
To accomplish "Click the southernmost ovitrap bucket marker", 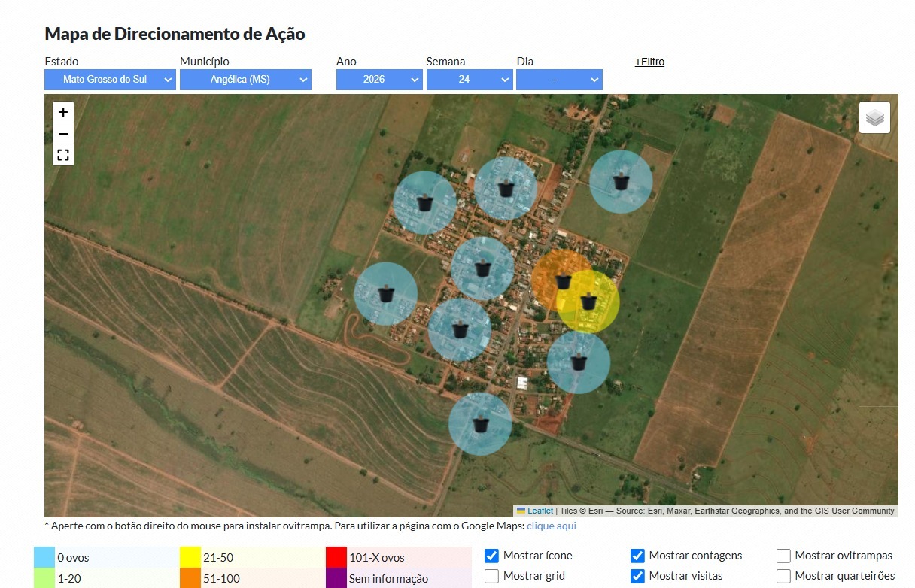I will click(x=480, y=424).
